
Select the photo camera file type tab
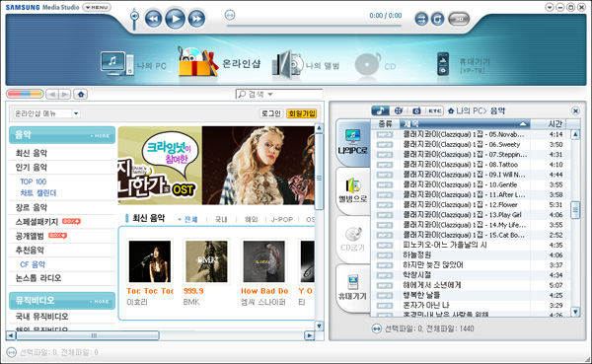pyautogui.click(x=416, y=110)
